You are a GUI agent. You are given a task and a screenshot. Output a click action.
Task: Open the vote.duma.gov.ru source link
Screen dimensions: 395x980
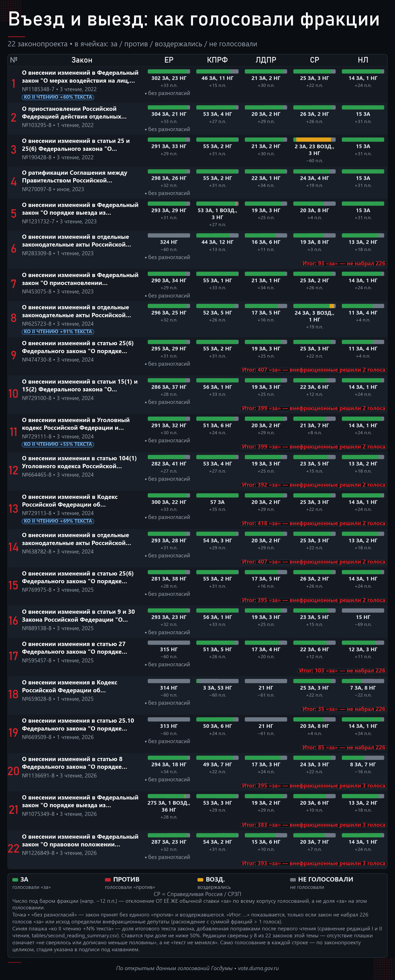258,968
